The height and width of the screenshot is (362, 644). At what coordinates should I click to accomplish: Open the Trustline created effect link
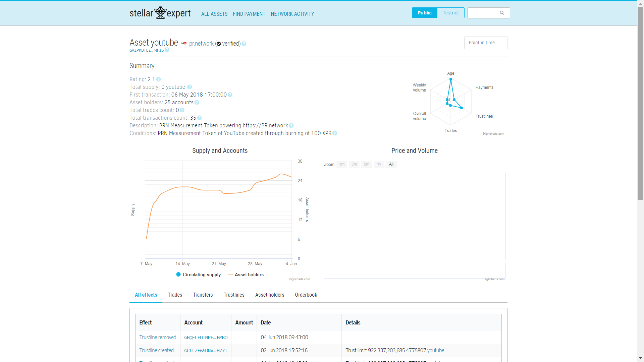coord(157,351)
